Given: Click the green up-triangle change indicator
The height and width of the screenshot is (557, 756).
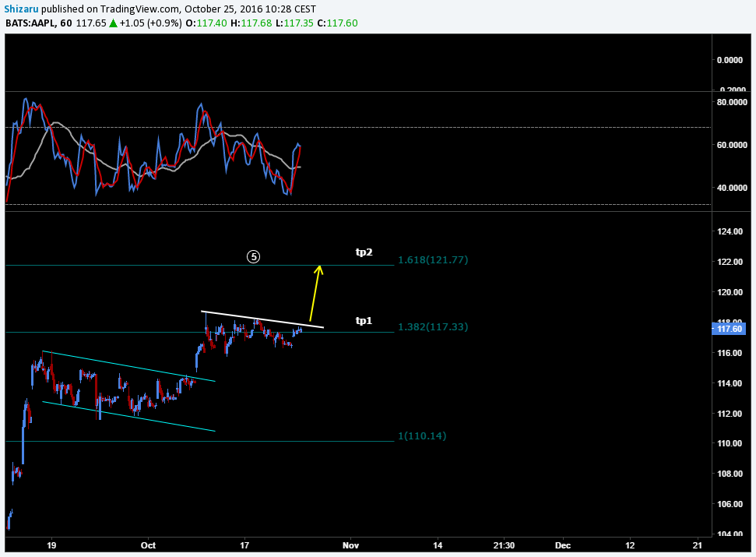Looking at the screenshot, I should tap(113, 23).
